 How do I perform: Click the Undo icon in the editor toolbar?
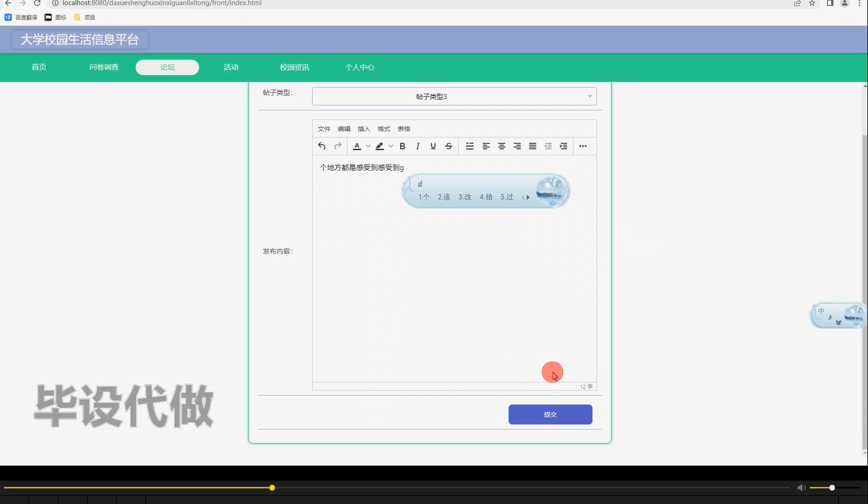point(321,146)
